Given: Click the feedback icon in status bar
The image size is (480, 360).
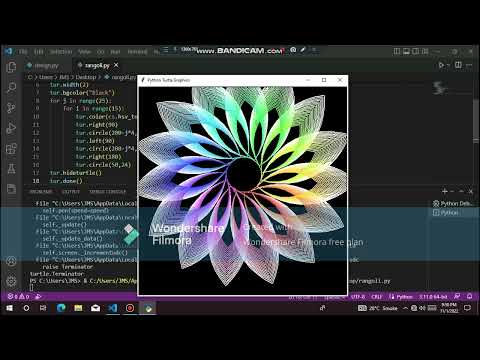Looking at the screenshot, I should (457, 296).
